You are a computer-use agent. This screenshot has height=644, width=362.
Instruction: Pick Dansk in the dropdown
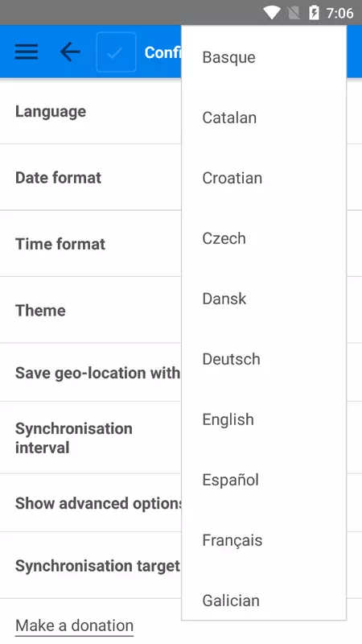click(264, 299)
